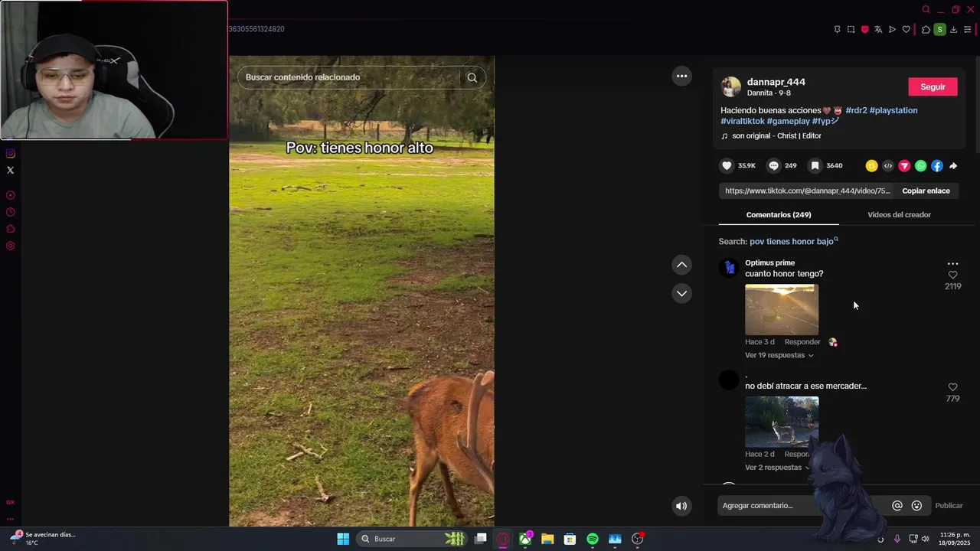Viewport: 980px width, 551px height.
Task: Switch to Comentarios (249) tab
Action: (x=779, y=215)
